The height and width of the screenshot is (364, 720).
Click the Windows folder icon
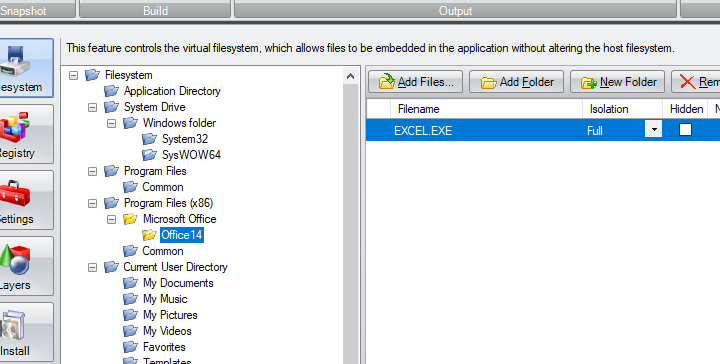pos(130,123)
